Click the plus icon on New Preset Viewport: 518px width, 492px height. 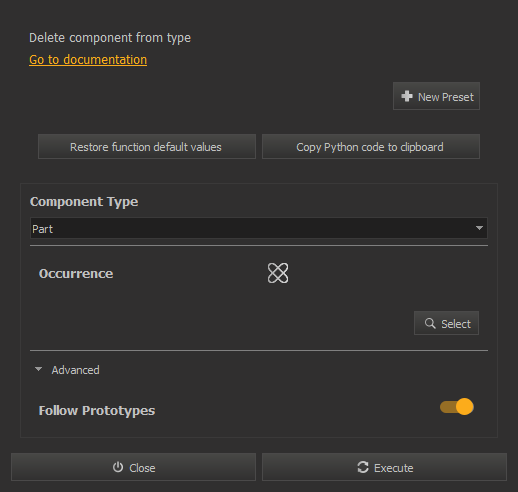point(407,96)
